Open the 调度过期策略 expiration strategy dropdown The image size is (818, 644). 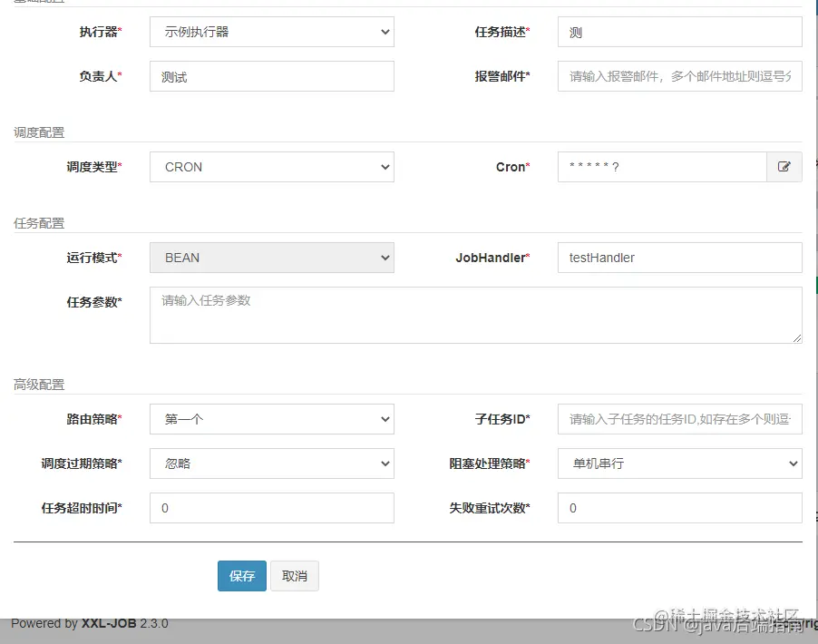coord(271,463)
